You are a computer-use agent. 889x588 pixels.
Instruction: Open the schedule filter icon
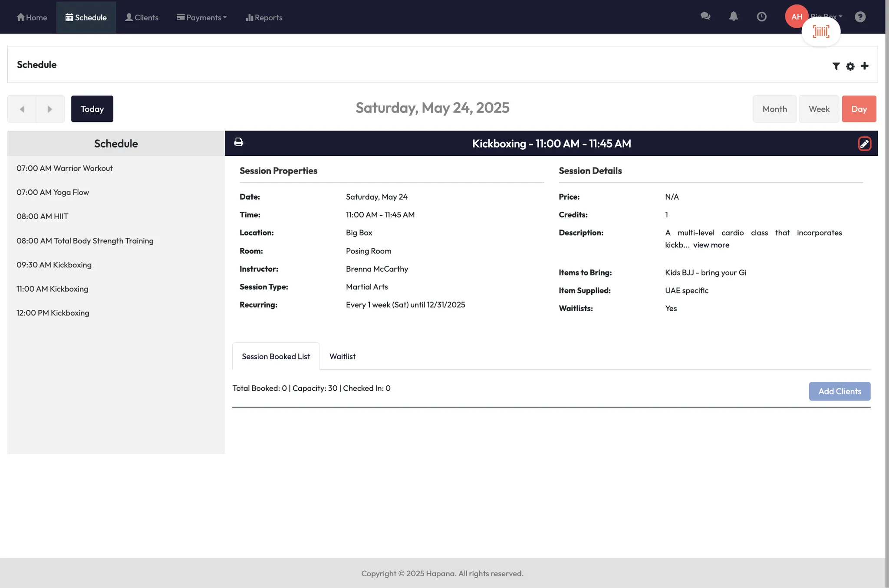click(x=836, y=66)
